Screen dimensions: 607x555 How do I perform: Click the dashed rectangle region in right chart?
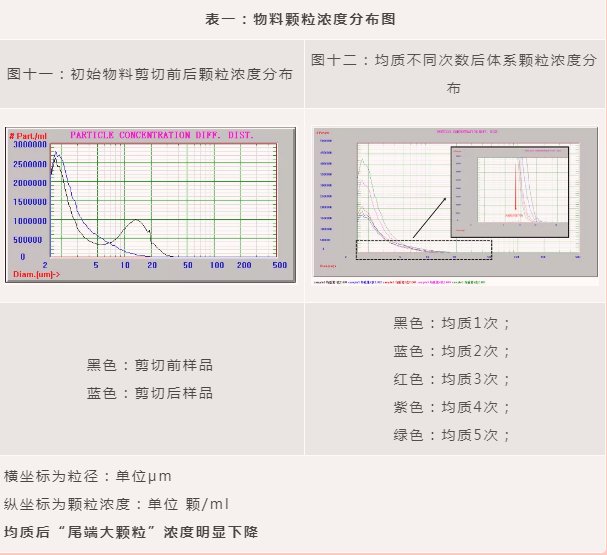[x=423, y=248]
